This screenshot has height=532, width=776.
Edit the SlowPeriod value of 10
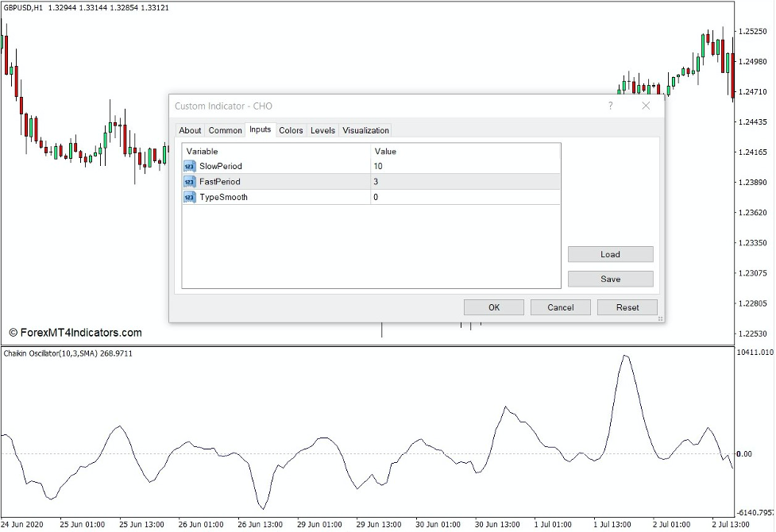pos(413,166)
